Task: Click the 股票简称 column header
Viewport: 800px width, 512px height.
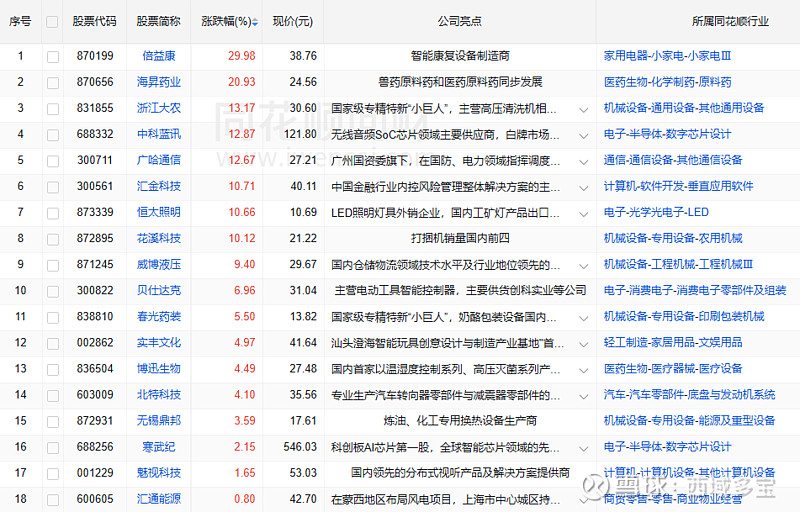Action: pyautogui.click(x=159, y=21)
